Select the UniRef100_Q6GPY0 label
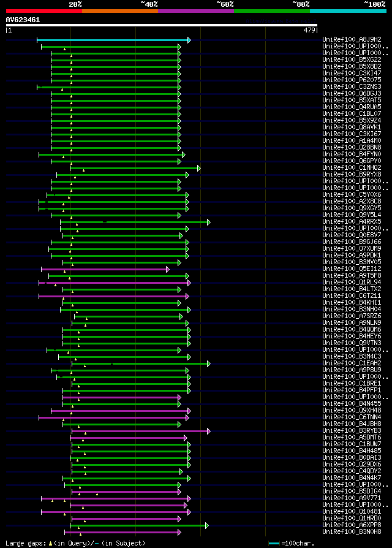This screenshot has height=548, width=392. point(352,161)
